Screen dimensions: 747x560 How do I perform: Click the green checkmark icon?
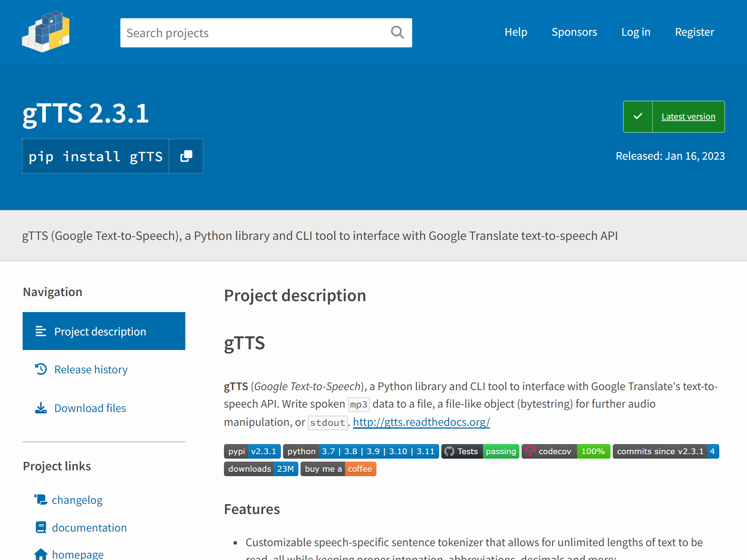638,117
